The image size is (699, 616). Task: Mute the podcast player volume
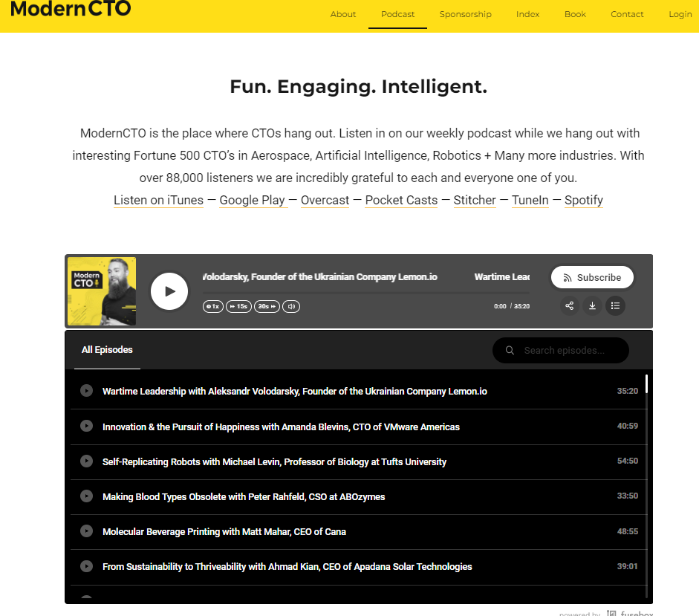click(291, 306)
